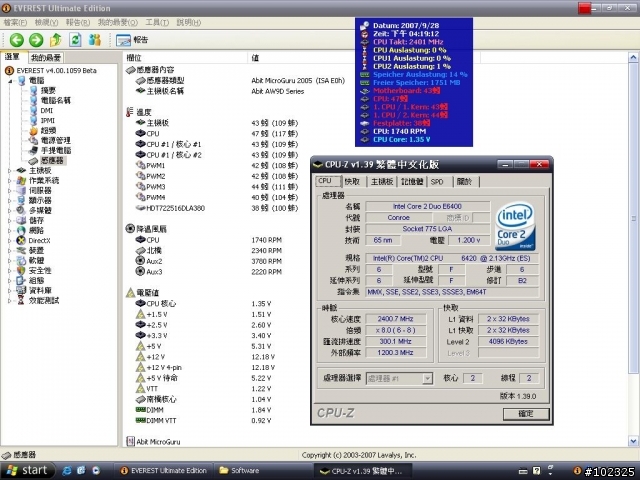Switch to the cache tab in CPU-Z
This screenshot has height=480, width=640.
tap(352, 182)
